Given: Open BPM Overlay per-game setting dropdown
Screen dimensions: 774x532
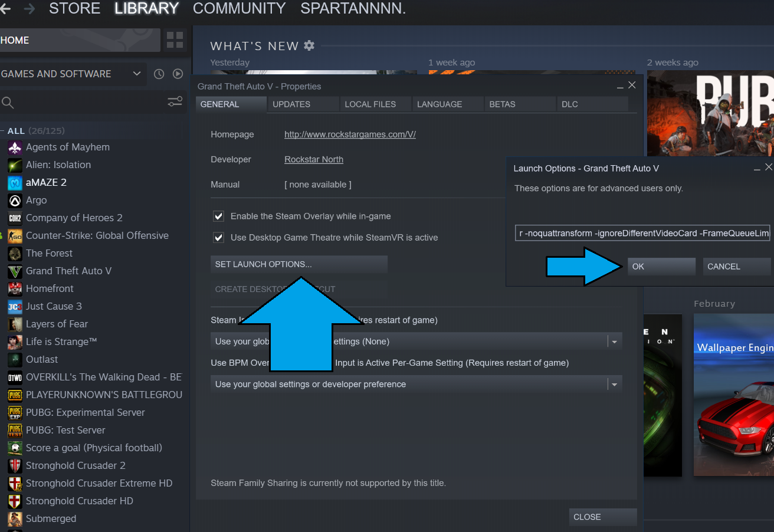Looking at the screenshot, I should click(416, 385).
